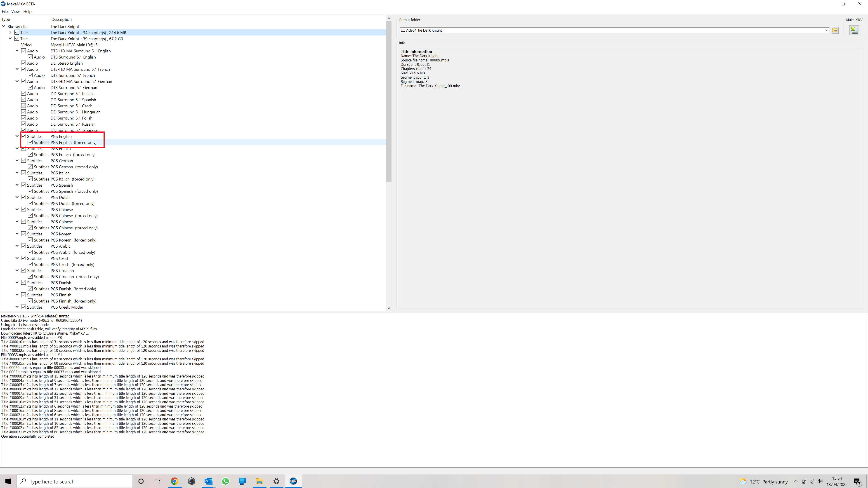The width and height of the screenshot is (868, 488).
Task: Click 'Operation successfully completed' log line
Action: (28, 436)
